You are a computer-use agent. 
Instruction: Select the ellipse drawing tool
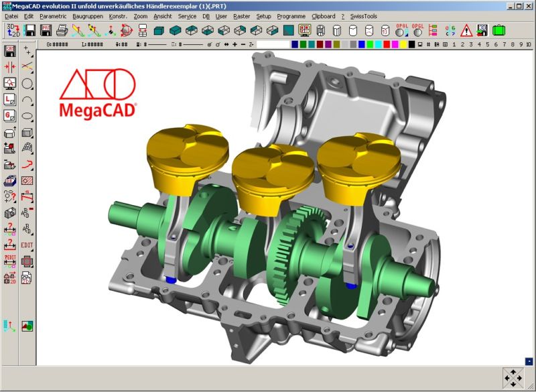(x=27, y=116)
